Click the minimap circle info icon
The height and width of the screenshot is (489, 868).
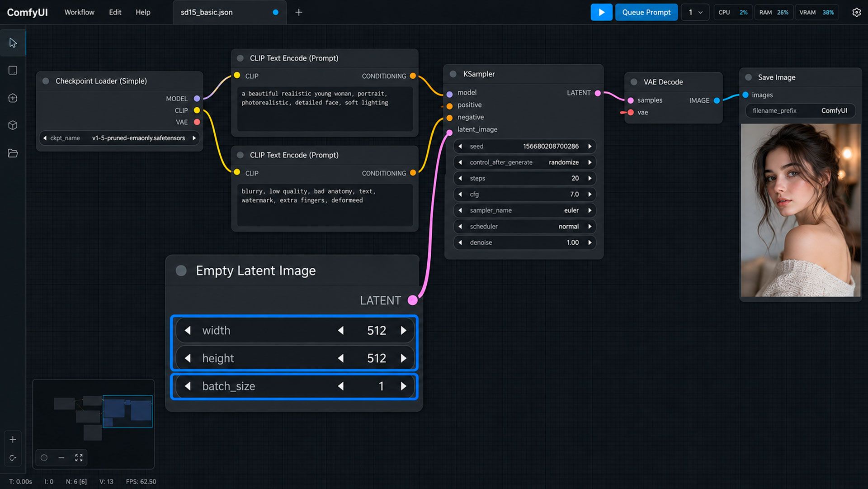(44, 458)
